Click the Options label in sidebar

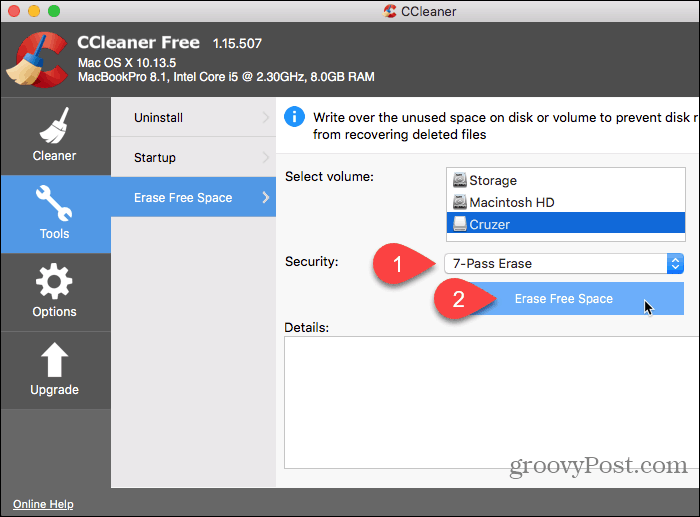point(54,312)
